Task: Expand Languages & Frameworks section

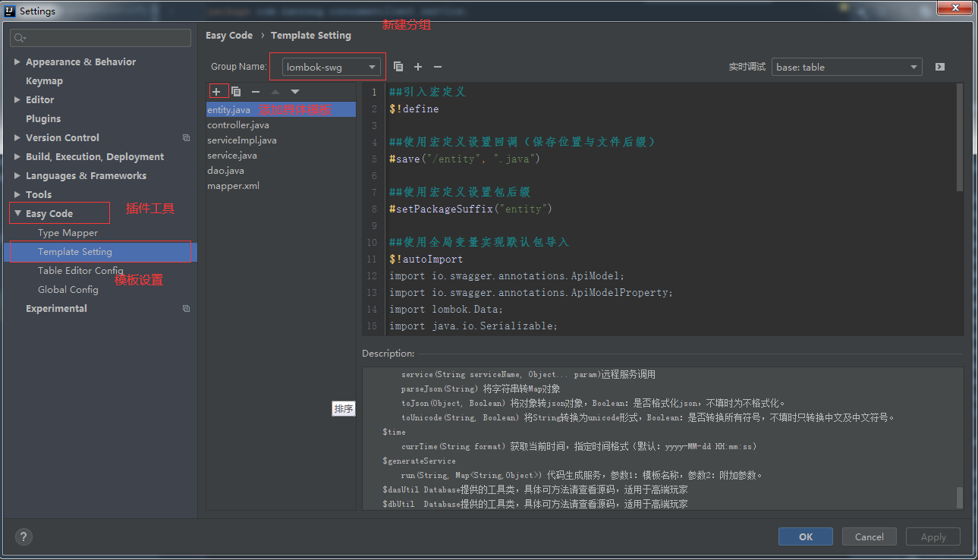Action: pyautogui.click(x=17, y=175)
